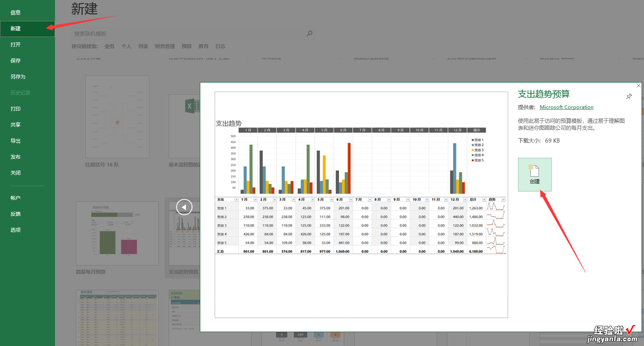Click the 财务管理 suggested search

pos(165,46)
